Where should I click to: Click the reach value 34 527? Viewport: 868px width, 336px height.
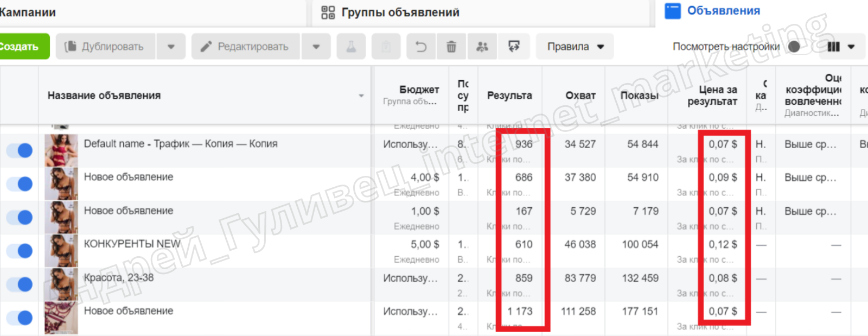click(x=580, y=144)
